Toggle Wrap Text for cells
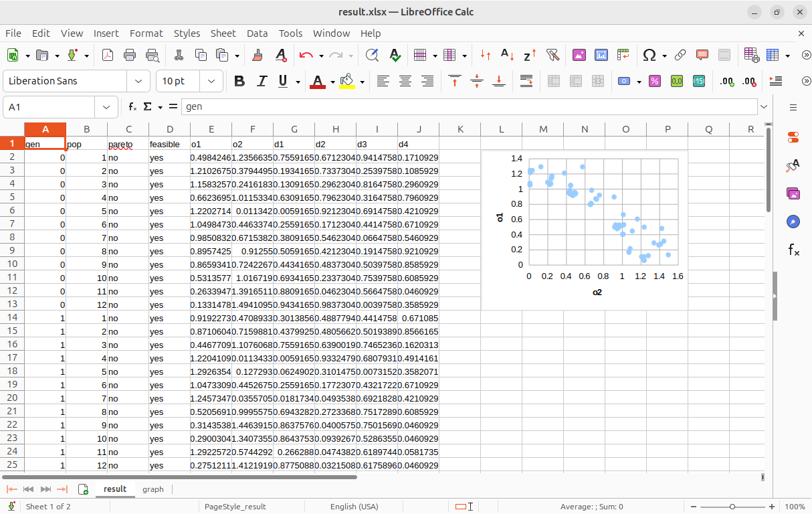Screen dimensions: 812x514 [526, 81]
